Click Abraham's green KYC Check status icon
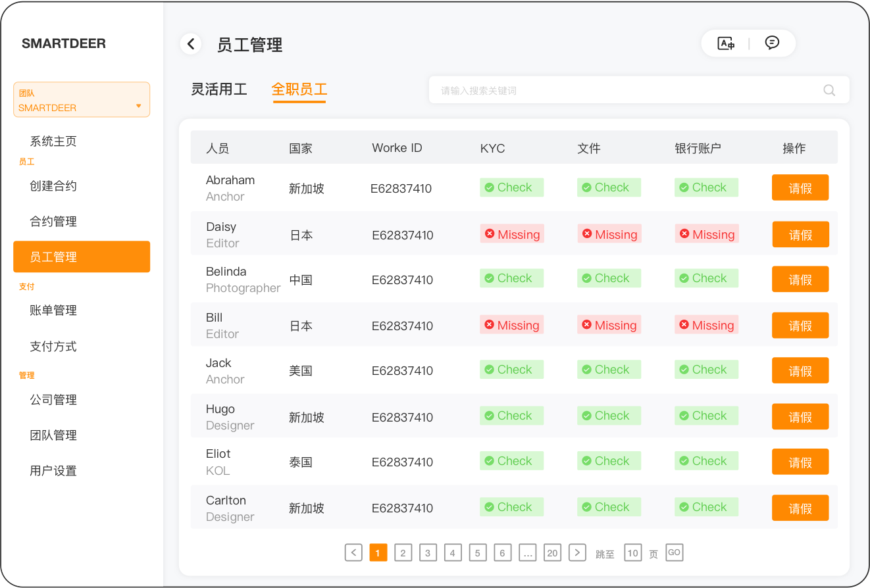870x588 pixels. pyautogui.click(x=490, y=187)
